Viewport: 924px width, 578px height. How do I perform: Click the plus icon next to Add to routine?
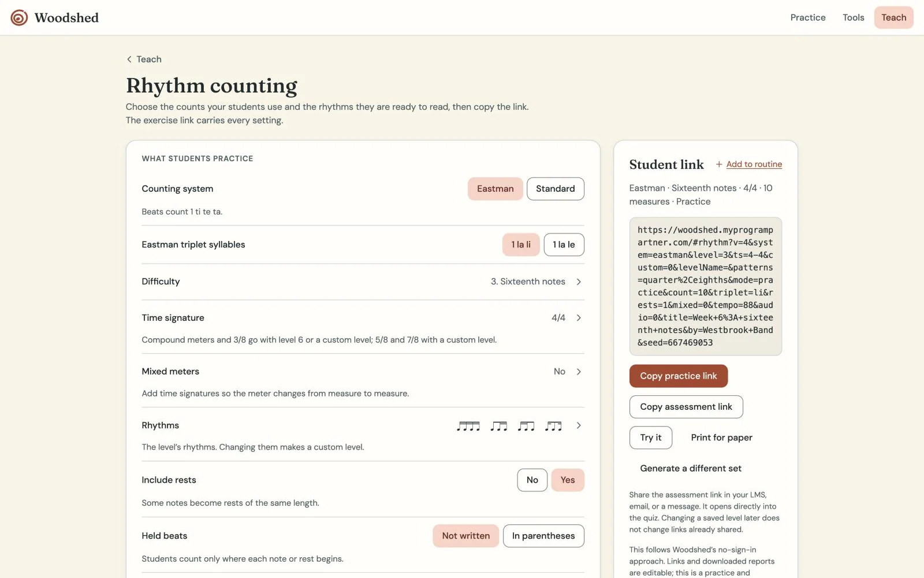coord(719,164)
